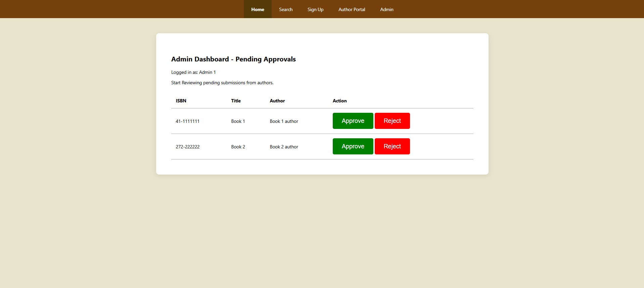Approve the Book 1 submission
Screen dimensions: 644x288
coord(353,121)
